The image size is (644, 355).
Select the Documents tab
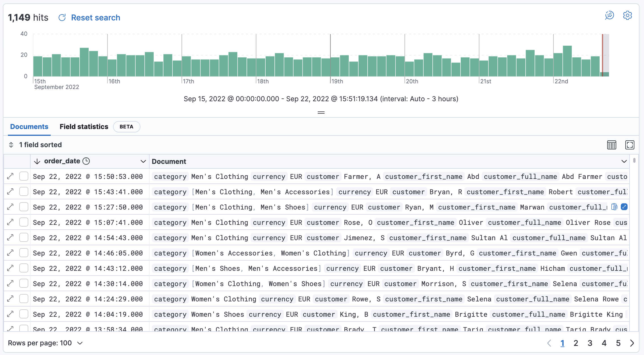coord(29,127)
